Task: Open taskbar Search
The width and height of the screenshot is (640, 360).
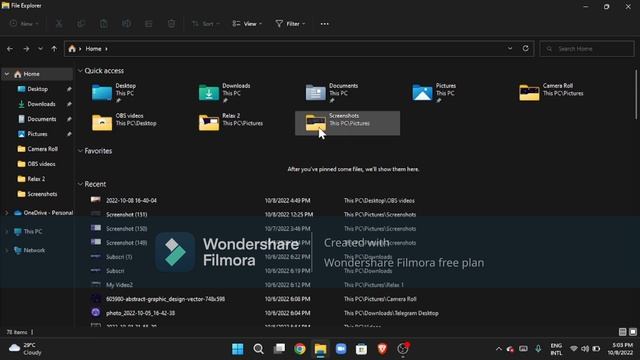Action: [x=258, y=349]
